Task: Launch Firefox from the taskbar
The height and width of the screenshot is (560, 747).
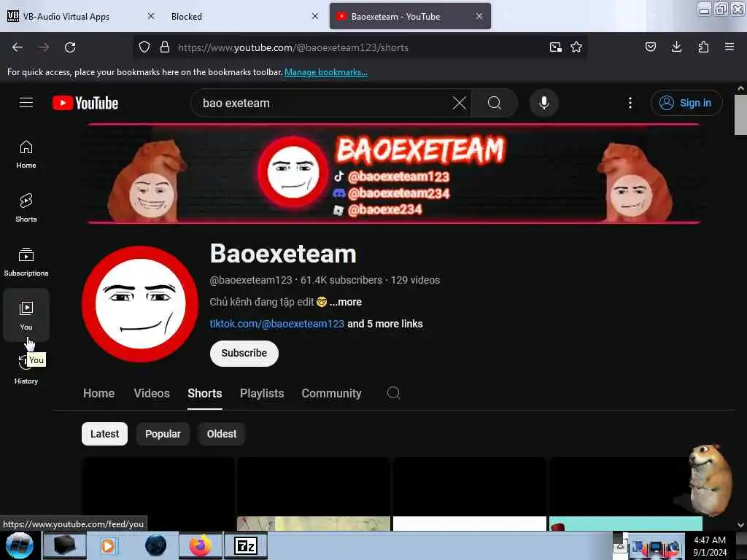Action: [201, 545]
